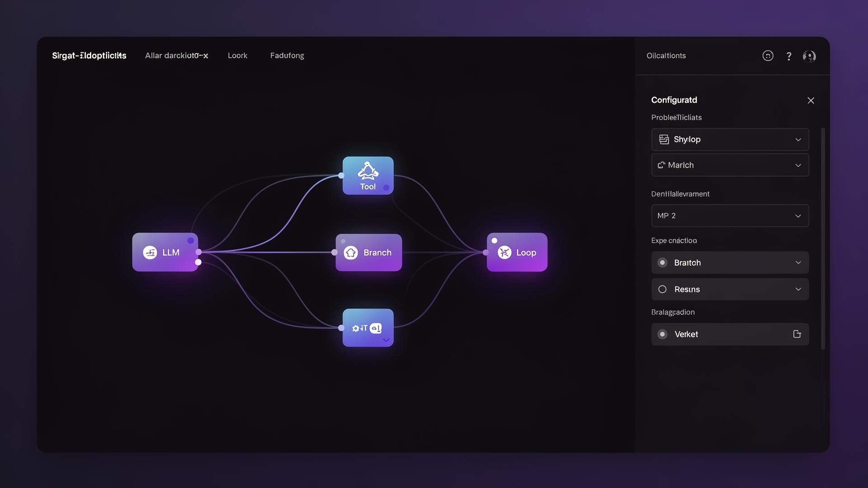Open the MP 2 dropdown
This screenshot has width=868, height=488.
[730, 216]
